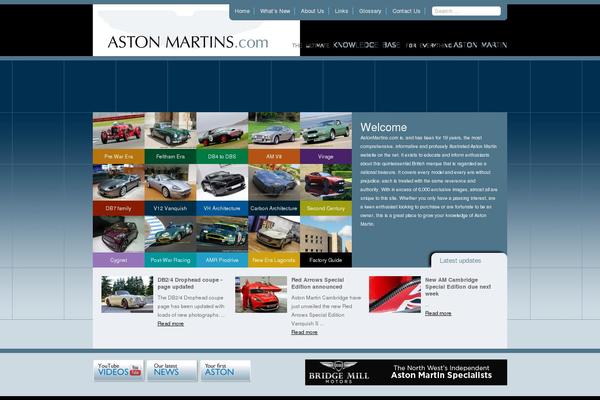The image size is (600, 400).
Task: Open the Factory Guide building photo
Action: coord(326,234)
